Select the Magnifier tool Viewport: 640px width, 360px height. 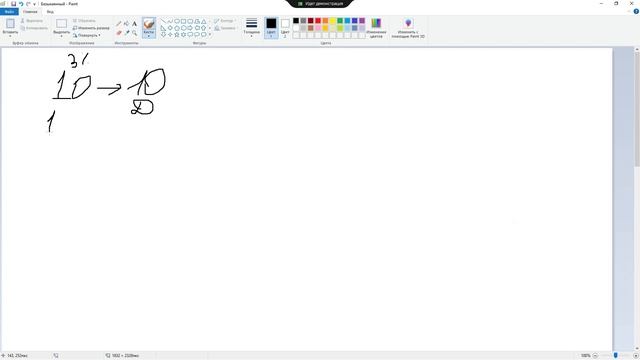point(134,32)
